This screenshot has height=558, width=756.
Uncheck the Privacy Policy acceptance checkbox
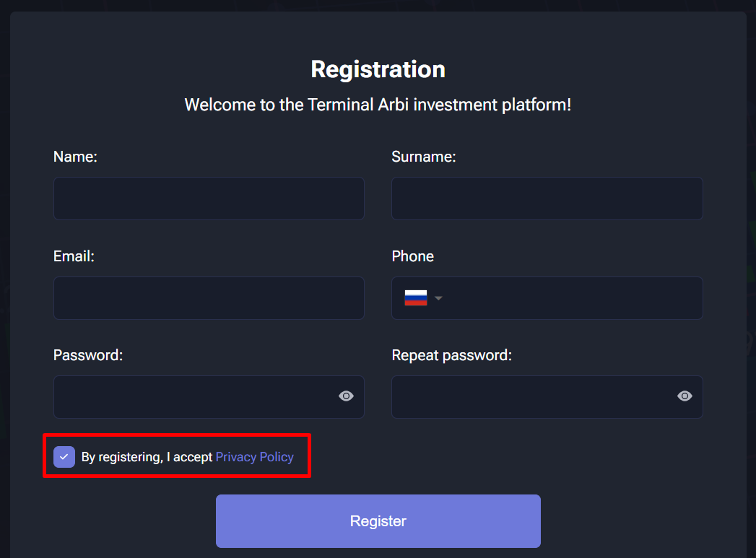[64, 457]
